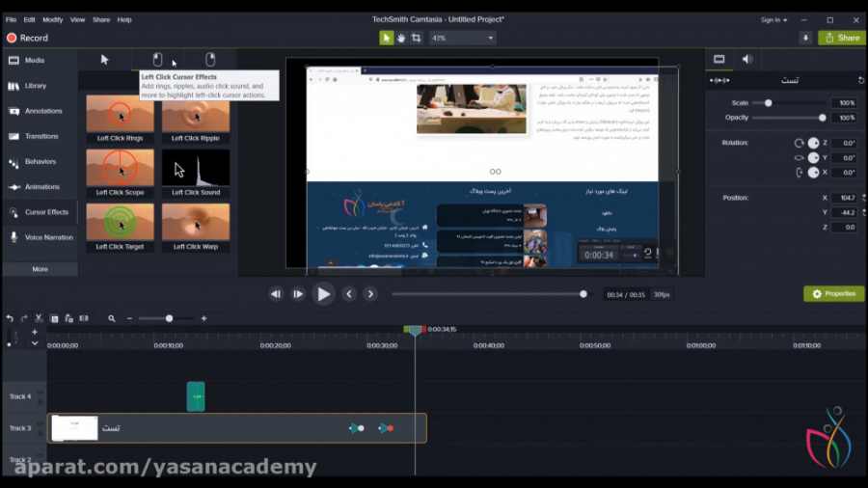
Task: Cut the selected clip with scissors
Action: [39, 318]
